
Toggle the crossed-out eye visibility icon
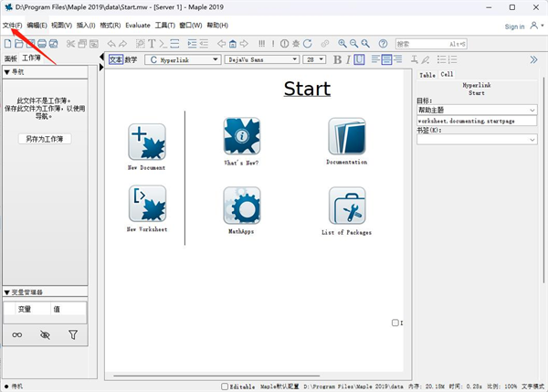pyautogui.click(x=46, y=335)
